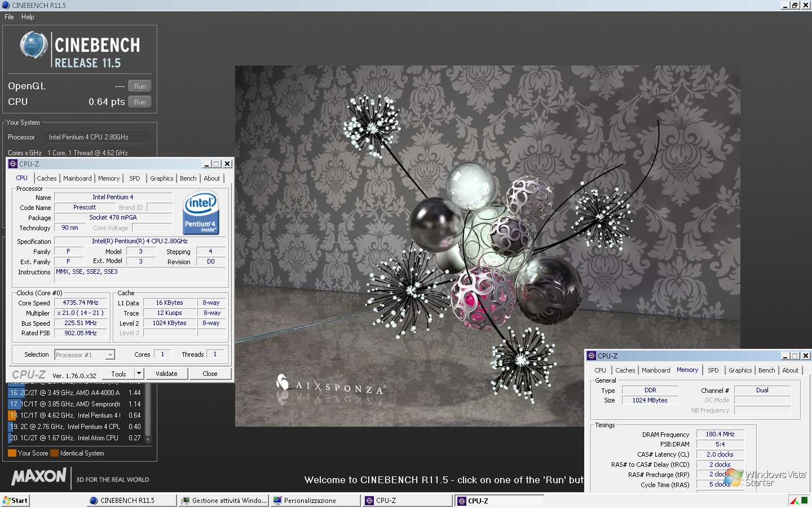Open Graphics tab in the Memory CPU-Z window
The width and height of the screenshot is (812, 508).
tap(740, 370)
